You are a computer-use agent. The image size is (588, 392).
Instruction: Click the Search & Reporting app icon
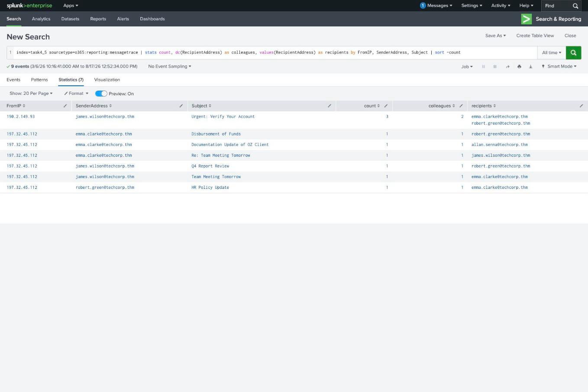pos(526,19)
